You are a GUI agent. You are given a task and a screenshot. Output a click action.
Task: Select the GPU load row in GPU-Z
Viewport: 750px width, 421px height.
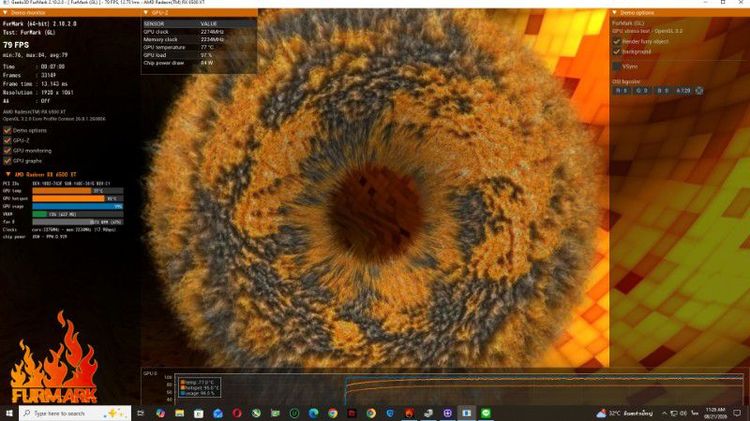coord(199,55)
